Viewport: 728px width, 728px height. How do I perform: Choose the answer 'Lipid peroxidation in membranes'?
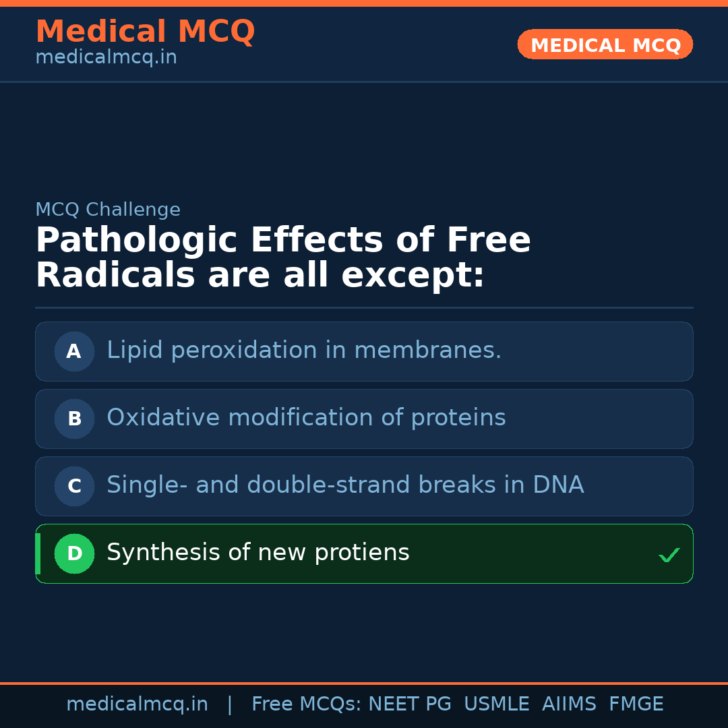click(304, 351)
